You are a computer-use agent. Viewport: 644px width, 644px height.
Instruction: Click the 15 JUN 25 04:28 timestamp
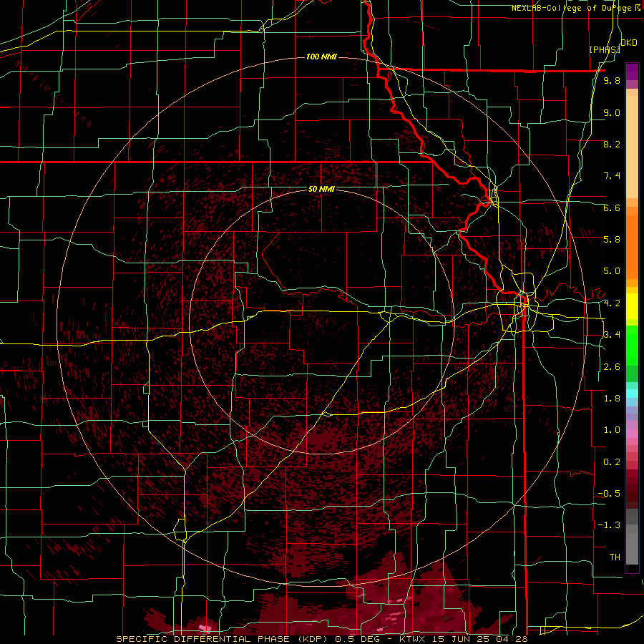[479, 639]
